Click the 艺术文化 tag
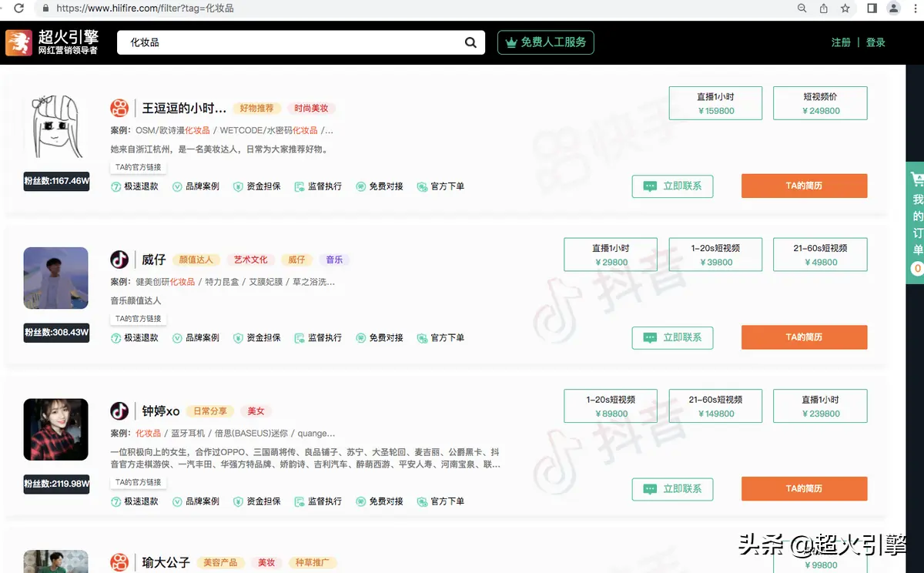The height and width of the screenshot is (573, 924). coord(250,260)
